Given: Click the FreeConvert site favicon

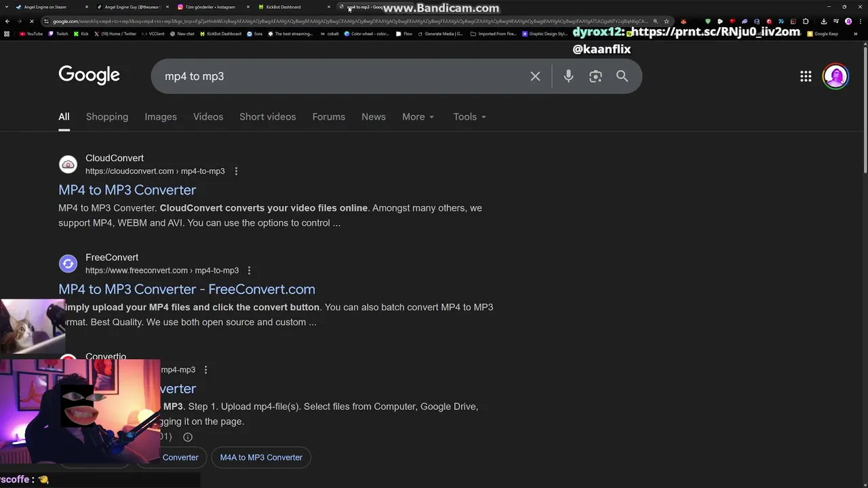Looking at the screenshot, I should click(x=68, y=264).
